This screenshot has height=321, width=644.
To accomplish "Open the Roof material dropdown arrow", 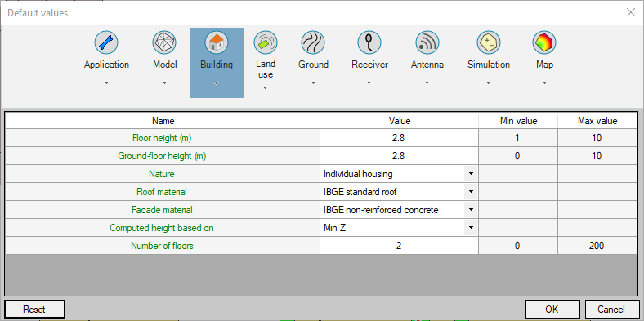I will coord(471,192).
